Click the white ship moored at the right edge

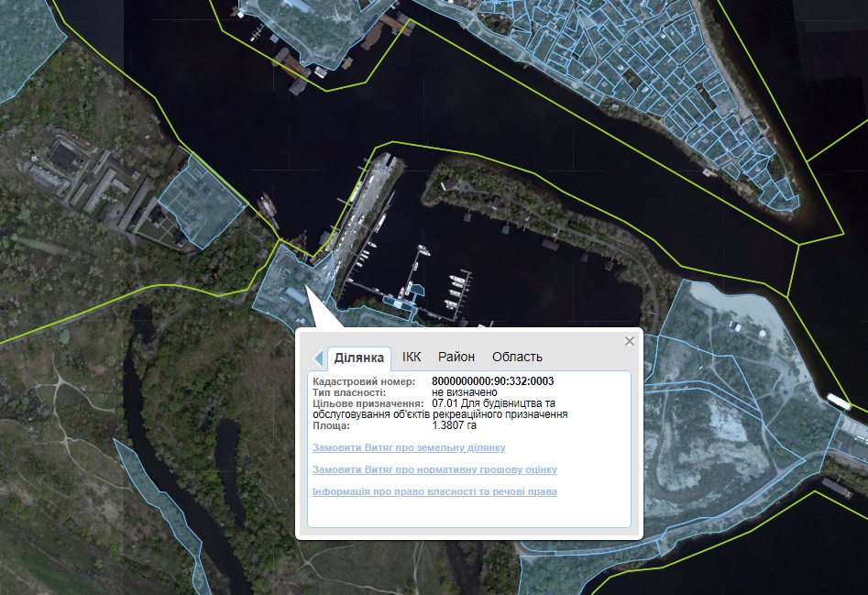[839, 402]
